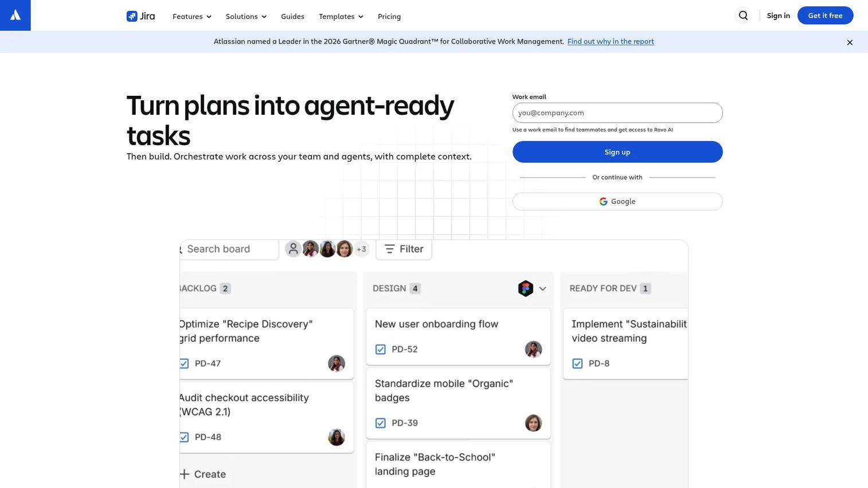Open the Pricing nav item
The height and width of the screenshot is (488, 868).
pos(389,17)
